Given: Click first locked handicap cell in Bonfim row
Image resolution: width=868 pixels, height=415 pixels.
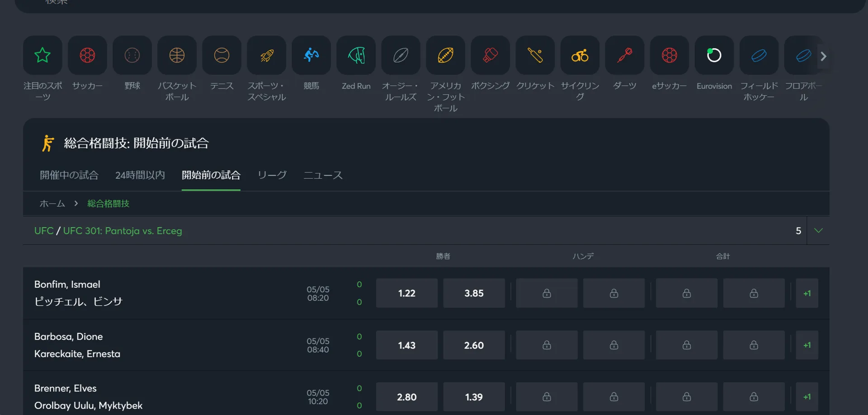Looking at the screenshot, I should [547, 293].
